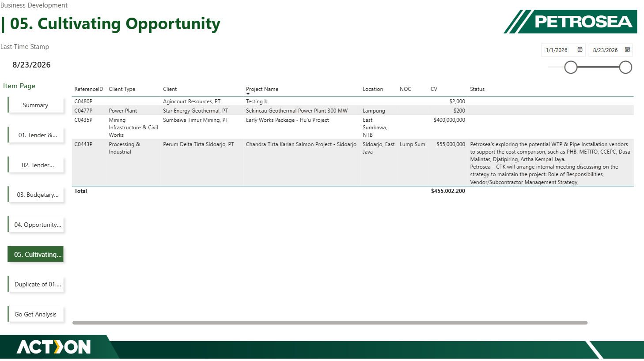Click East Sumbawa, NTB location cell

[375, 128]
